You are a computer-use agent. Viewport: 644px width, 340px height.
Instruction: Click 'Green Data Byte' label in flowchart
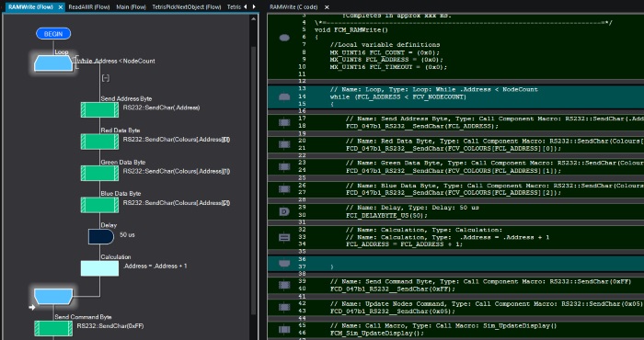123,163
